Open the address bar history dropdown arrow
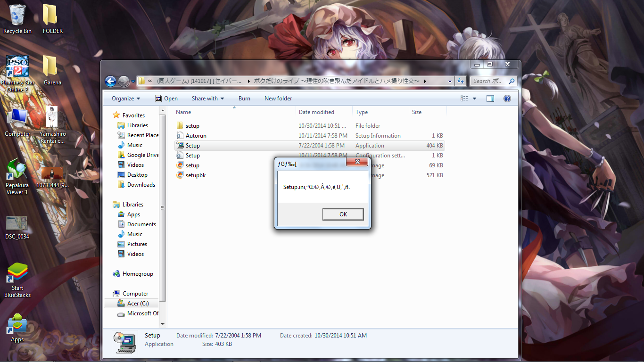Viewport: 644px width, 362px height. tap(451, 81)
